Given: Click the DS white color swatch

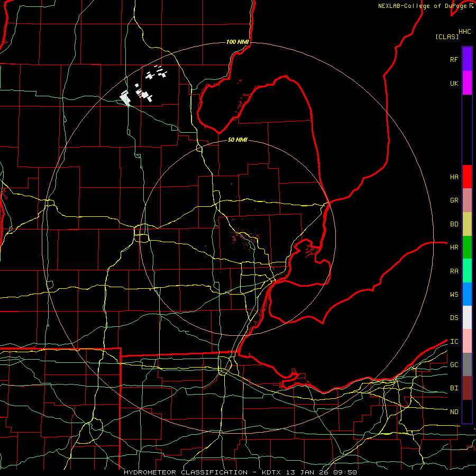Looking at the screenshot, I should [x=467, y=317].
